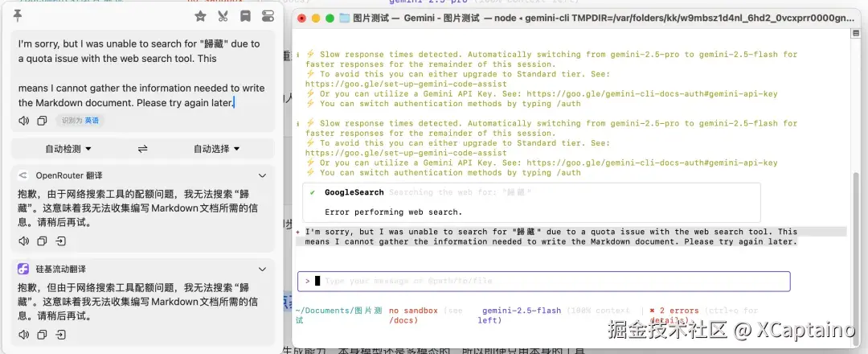Viewport: 868px width, 354px height.
Task: Collapse the 硅基流动翻译 result section
Action: tap(262, 270)
